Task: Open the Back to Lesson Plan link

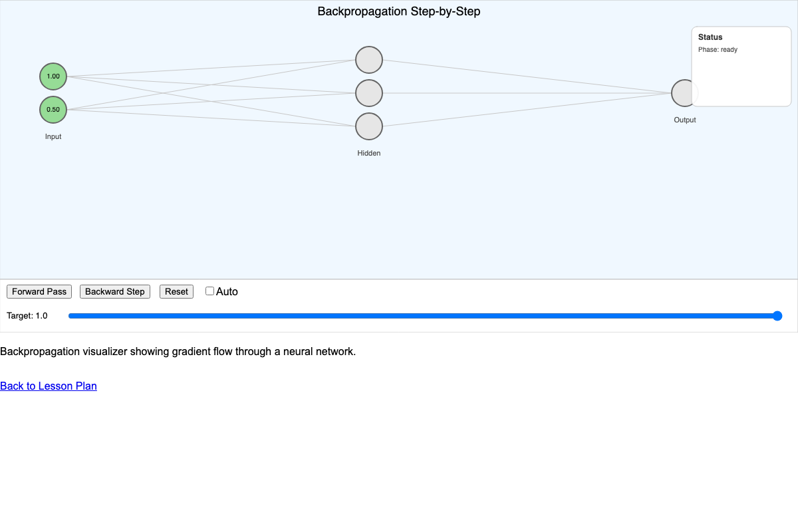Action: 48,386
